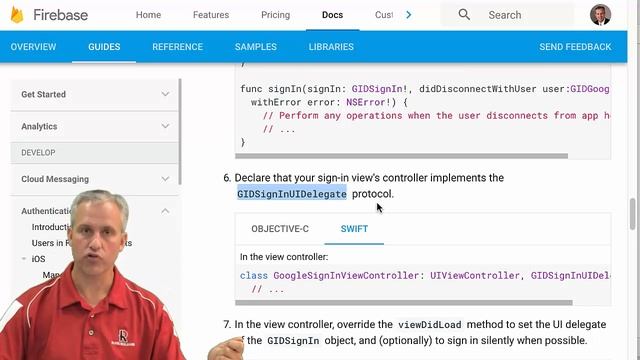This screenshot has width=640, height=360.
Task: Click the page vertical scrollbar thumb
Action: pyautogui.click(x=632, y=213)
